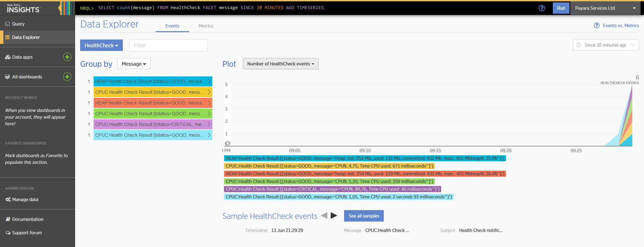
Task: Show next sample event with right arrow
Action: [x=334, y=215]
